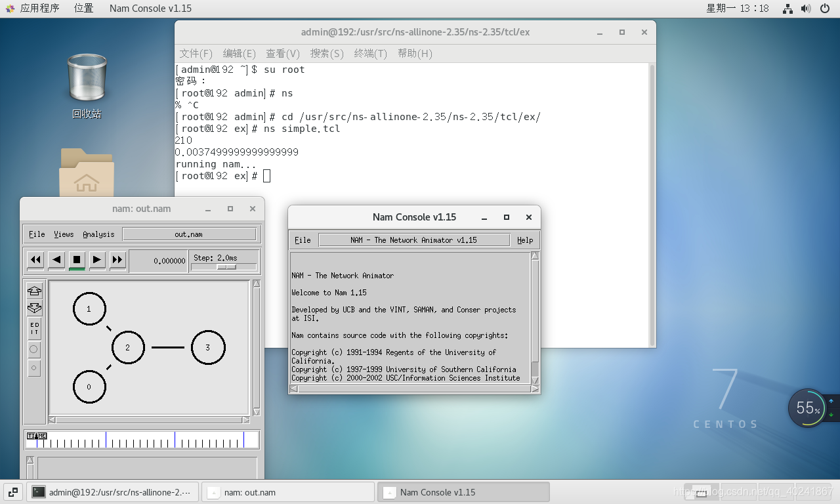Click 'Welcome to Nam 1.15' text
The image size is (840, 504).
(x=329, y=293)
